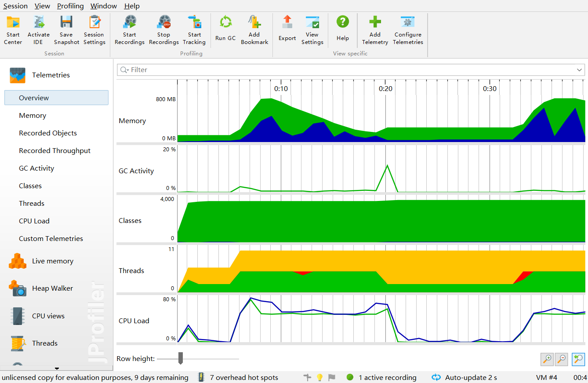Image resolution: width=588 pixels, height=383 pixels.
Task: Export the current view
Action: [287, 22]
